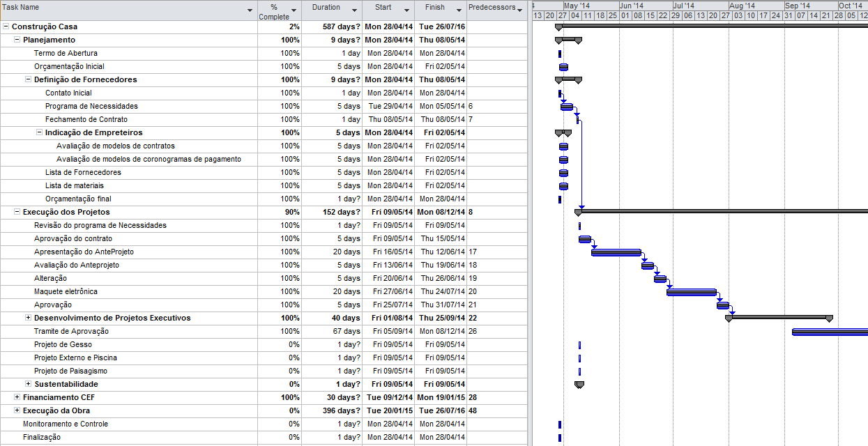Image resolution: width=868 pixels, height=446 pixels.
Task: Expand Desenvolvimento de Projetos Executivos subtasks
Action: [x=29, y=318]
